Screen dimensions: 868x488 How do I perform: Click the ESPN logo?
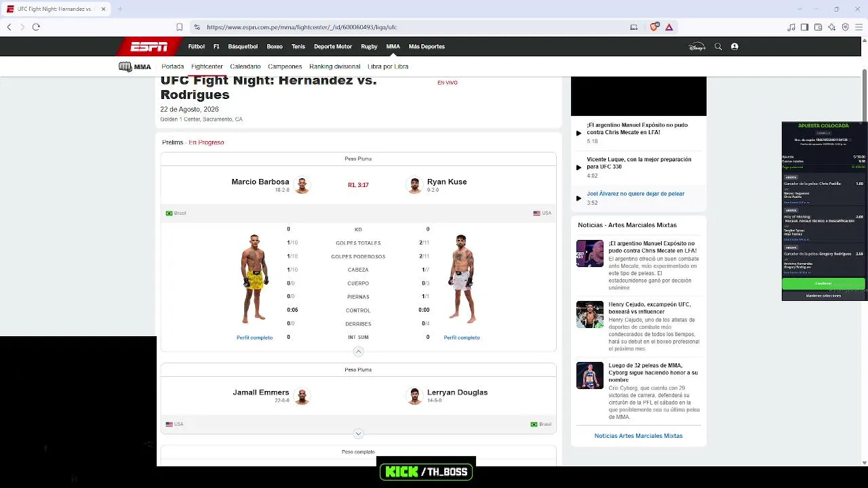pos(149,47)
